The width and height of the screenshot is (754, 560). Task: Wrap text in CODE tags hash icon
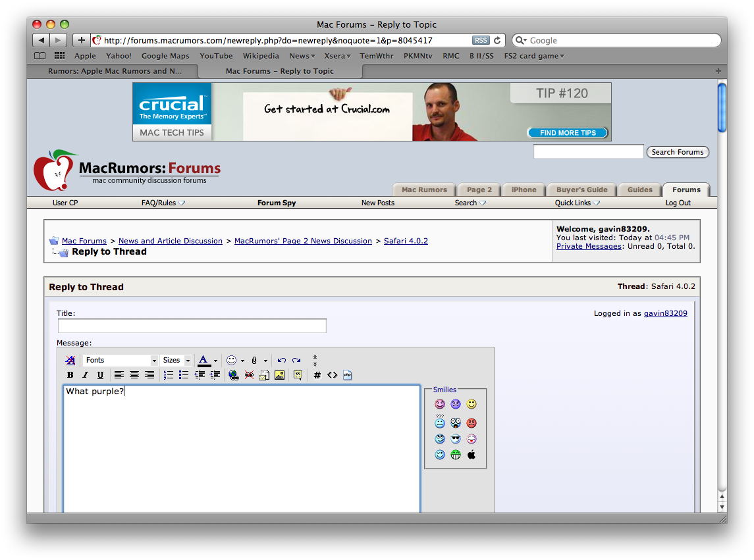[317, 375]
